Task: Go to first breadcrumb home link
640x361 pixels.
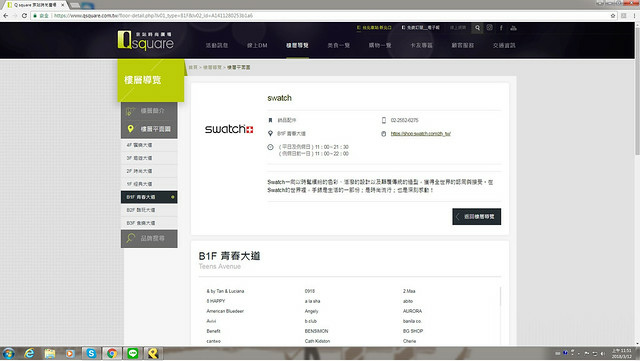Action: (193, 67)
